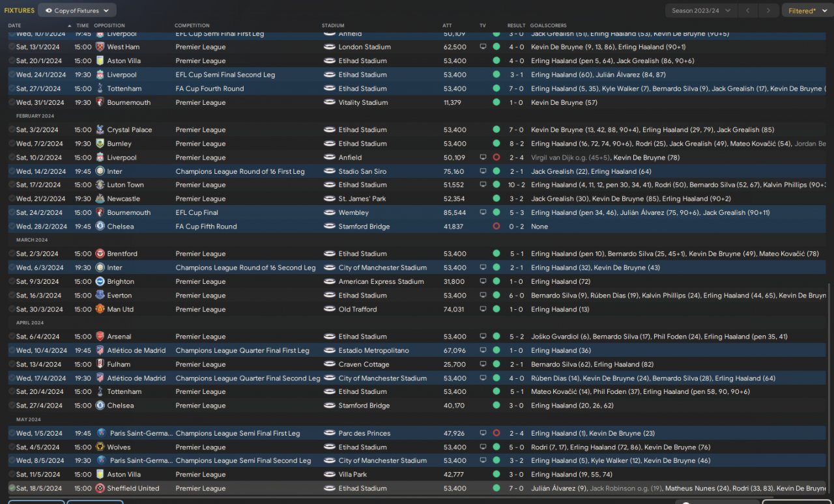Screen dimensions: 834x504
Task: Click the Luton Town club badge
Action: point(100,185)
